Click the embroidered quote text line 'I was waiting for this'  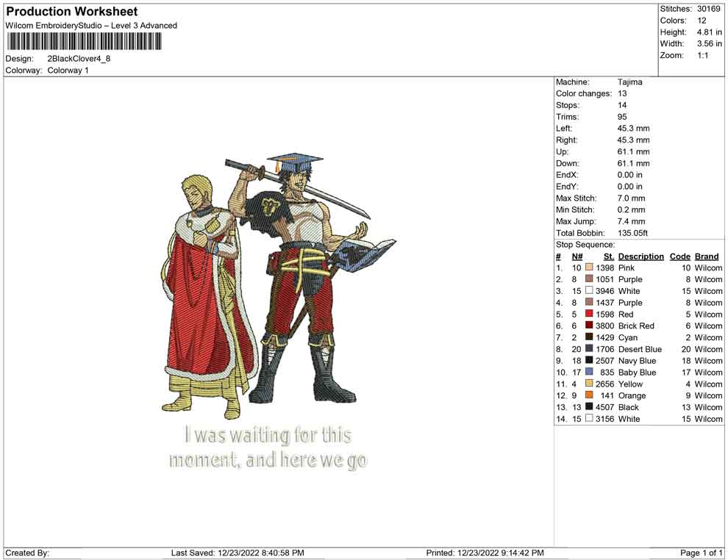pos(268,435)
